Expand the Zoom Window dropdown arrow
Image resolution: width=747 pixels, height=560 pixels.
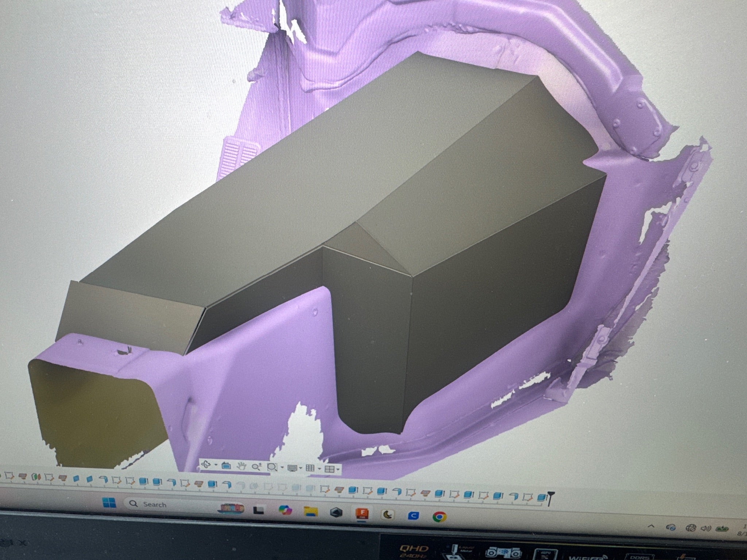(282, 467)
